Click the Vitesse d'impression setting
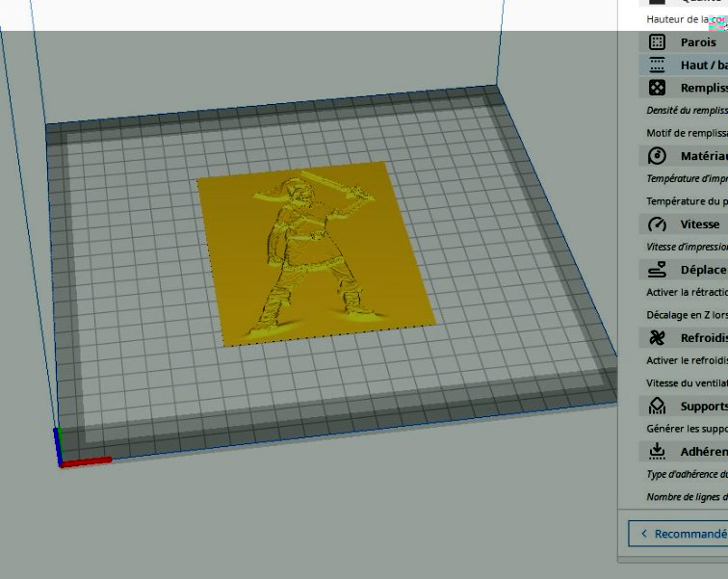 (x=688, y=247)
